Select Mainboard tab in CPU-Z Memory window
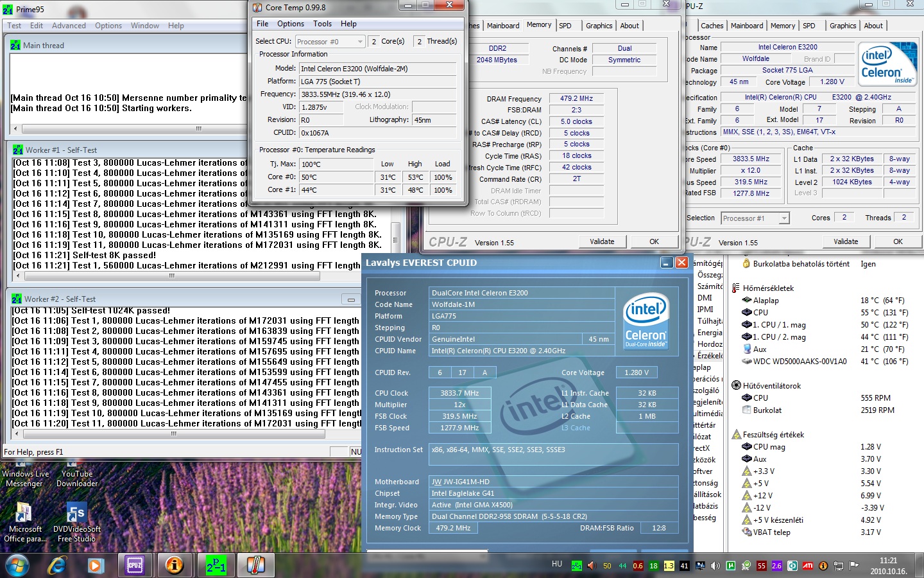 pyautogui.click(x=503, y=26)
